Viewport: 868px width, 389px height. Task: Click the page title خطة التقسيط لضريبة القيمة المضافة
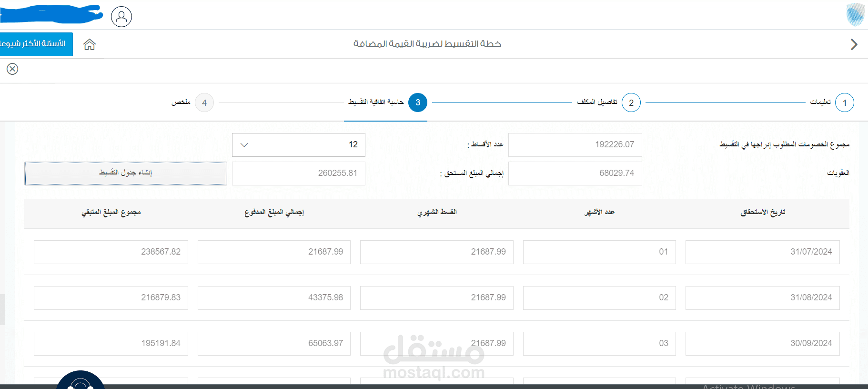coord(427,44)
